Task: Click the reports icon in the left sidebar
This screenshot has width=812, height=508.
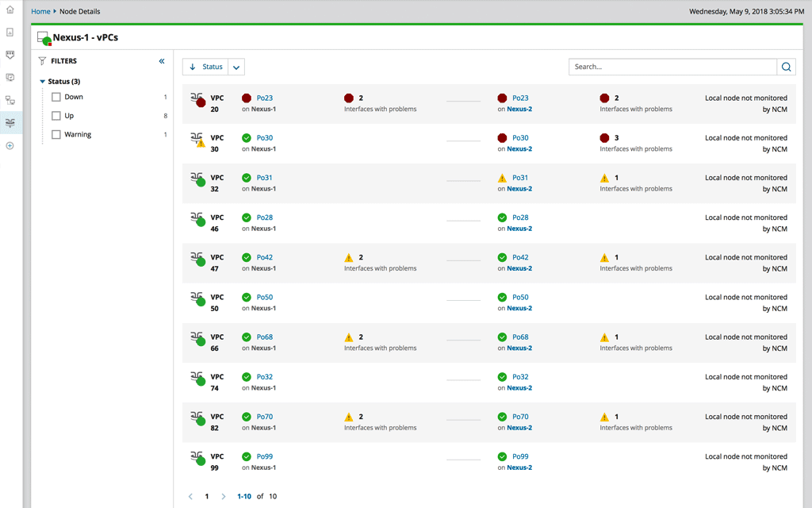Action: click(10, 33)
